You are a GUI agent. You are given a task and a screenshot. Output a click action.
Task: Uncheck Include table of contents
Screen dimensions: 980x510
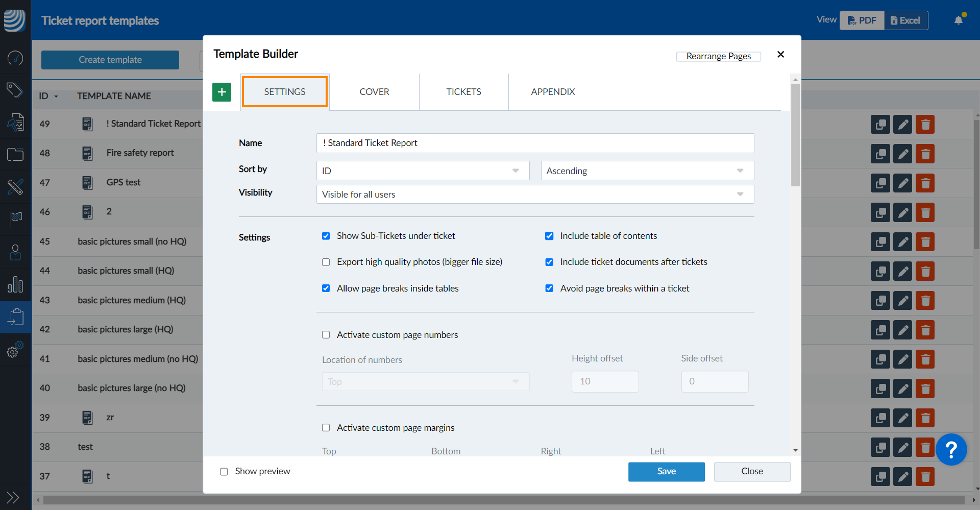pos(549,236)
